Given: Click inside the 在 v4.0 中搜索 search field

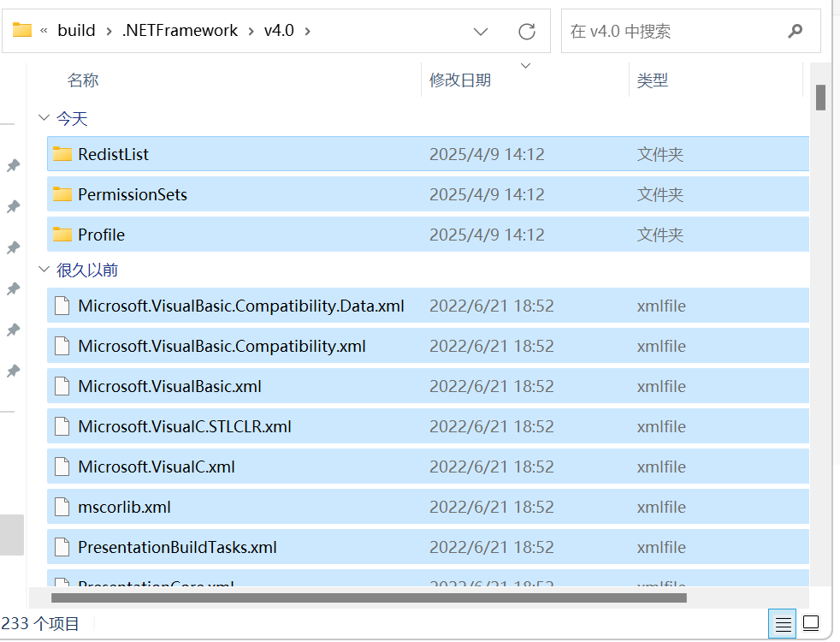Looking at the screenshot, I should [667, 30].
